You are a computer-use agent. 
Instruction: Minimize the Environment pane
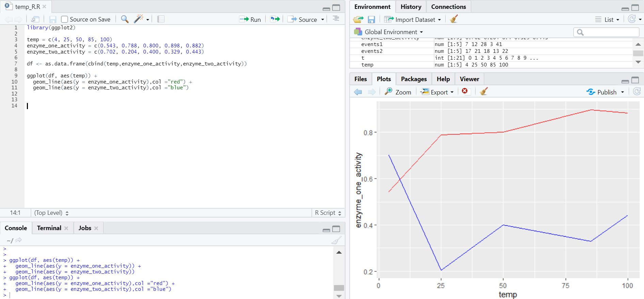pos(625,9)
